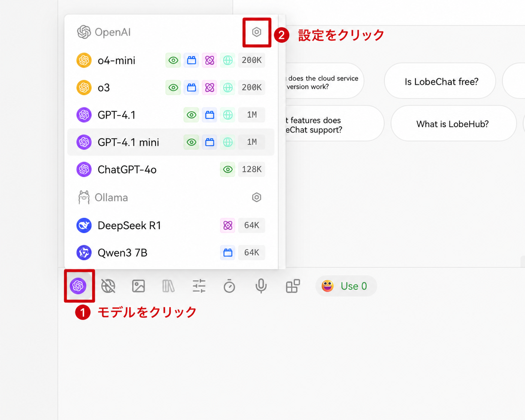
Task: Click the GPT-4.1 1M context tag
Action: [x=252, y=115]
